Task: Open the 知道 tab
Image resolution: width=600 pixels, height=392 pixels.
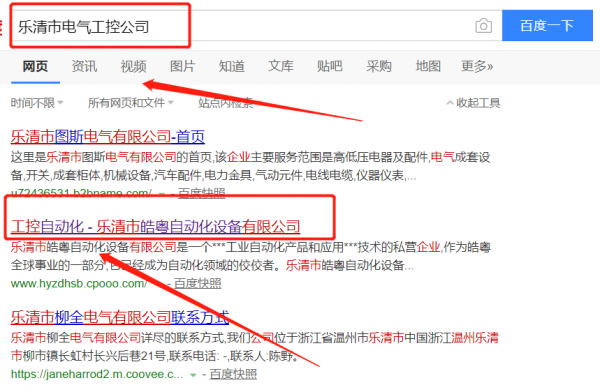Action: 232,66
